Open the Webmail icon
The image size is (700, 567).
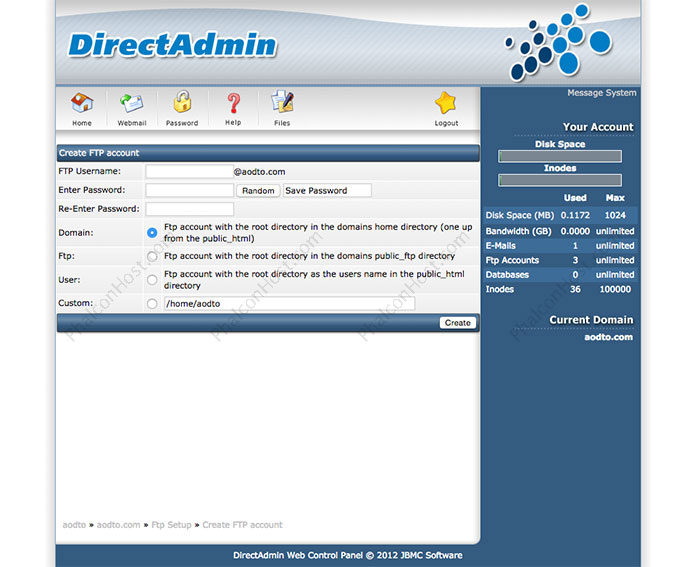tap(132, 103)
